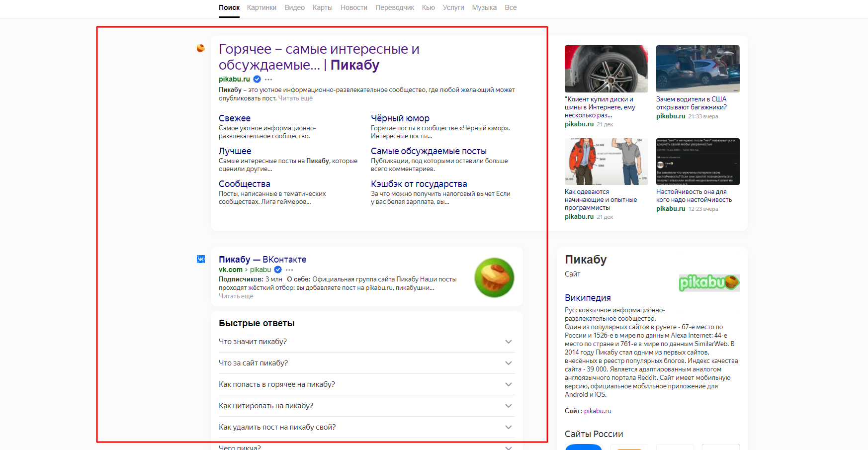Click "Читать ещё" in the Пикабу description
The height and width of the screenshot is (450, 868).
pyautogui.click(x=295, y=98)
